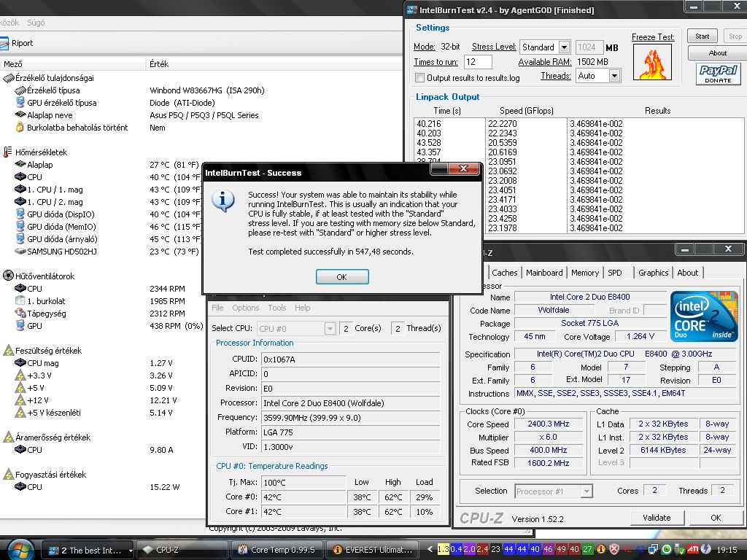The image size is (747, 560).
Task: Click the Times to run input field
Action: point(477,62)
